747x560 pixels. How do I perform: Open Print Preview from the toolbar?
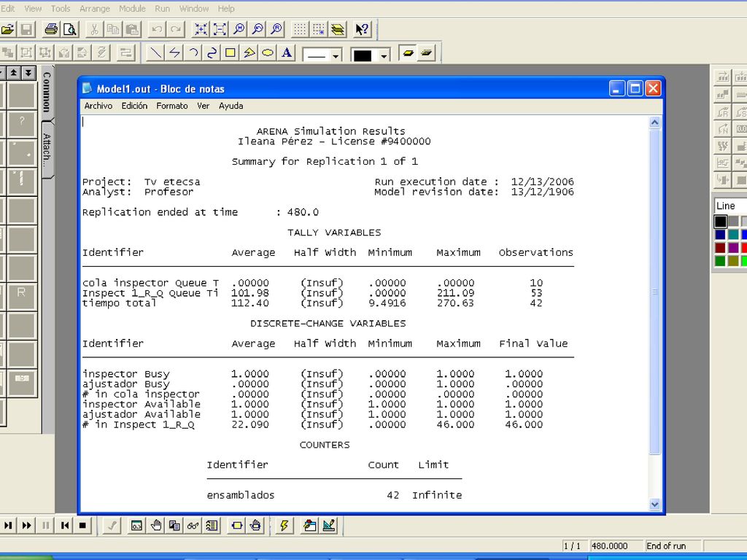[70, 29]
